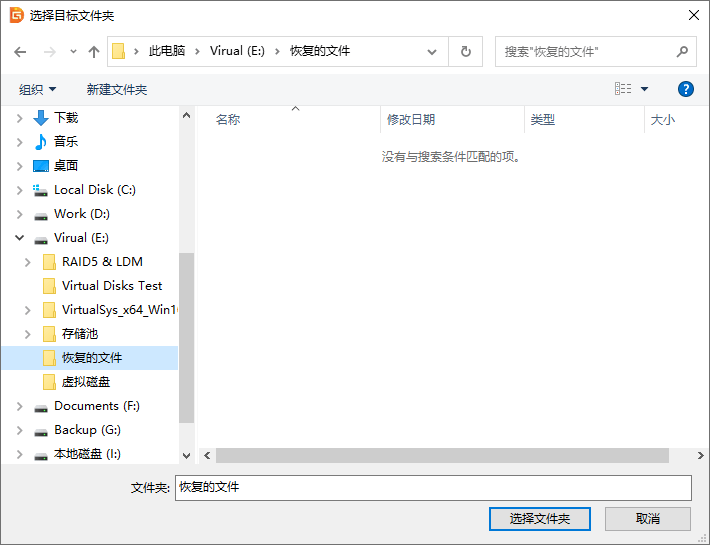Collapse the Virual (E:) tree node

click(x=19, y=238)
